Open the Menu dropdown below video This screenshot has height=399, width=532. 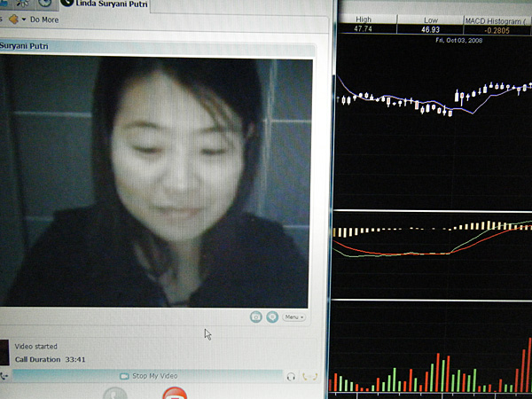(x=293, y=317)
